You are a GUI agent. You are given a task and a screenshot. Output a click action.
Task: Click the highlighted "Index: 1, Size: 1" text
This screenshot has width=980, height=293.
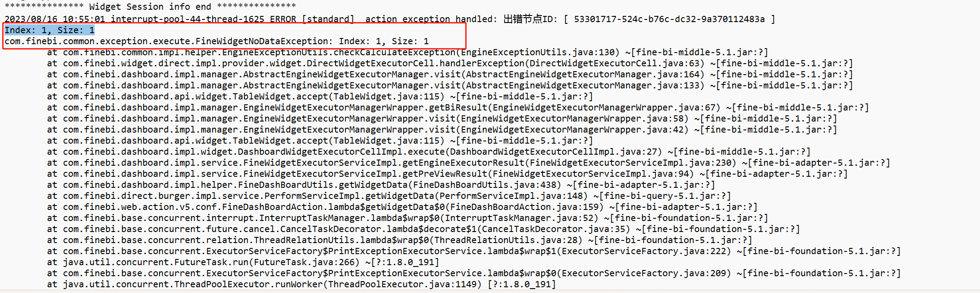click(x=50, y=30)
